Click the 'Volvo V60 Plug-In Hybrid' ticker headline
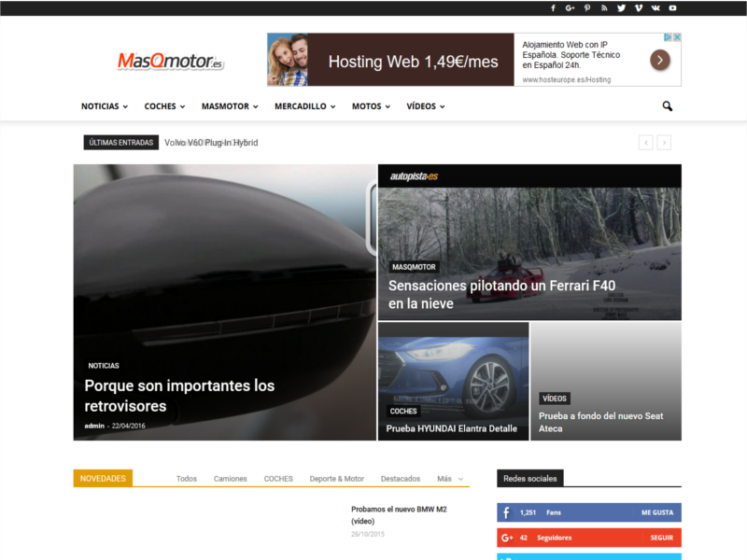747x560 pixels. [x=211, y=143]
